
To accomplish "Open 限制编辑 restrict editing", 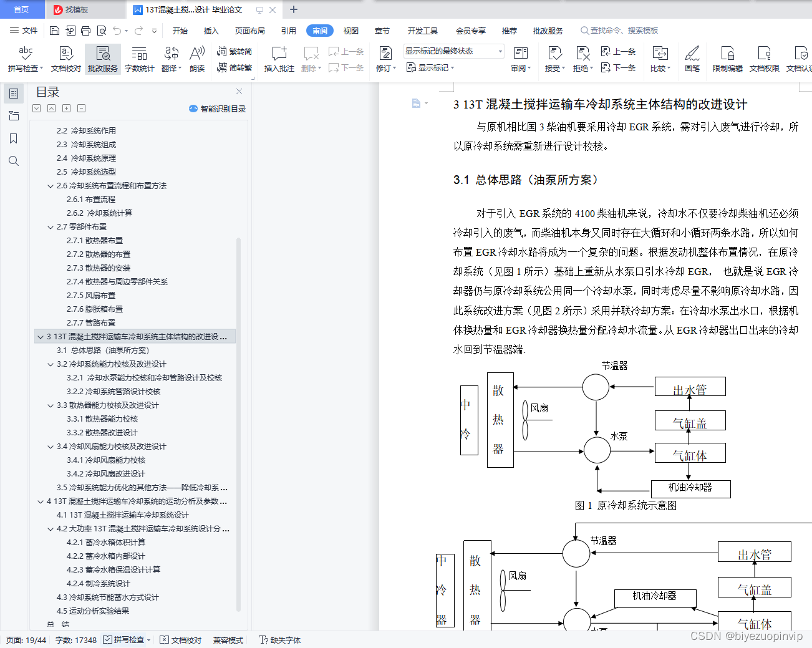I will (728, 59).
